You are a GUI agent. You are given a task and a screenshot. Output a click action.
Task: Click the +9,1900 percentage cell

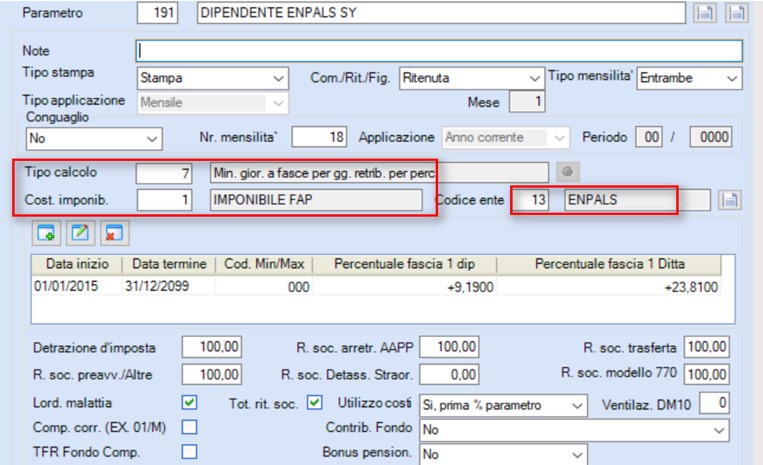pyautogui.click(x=404, y=286)
